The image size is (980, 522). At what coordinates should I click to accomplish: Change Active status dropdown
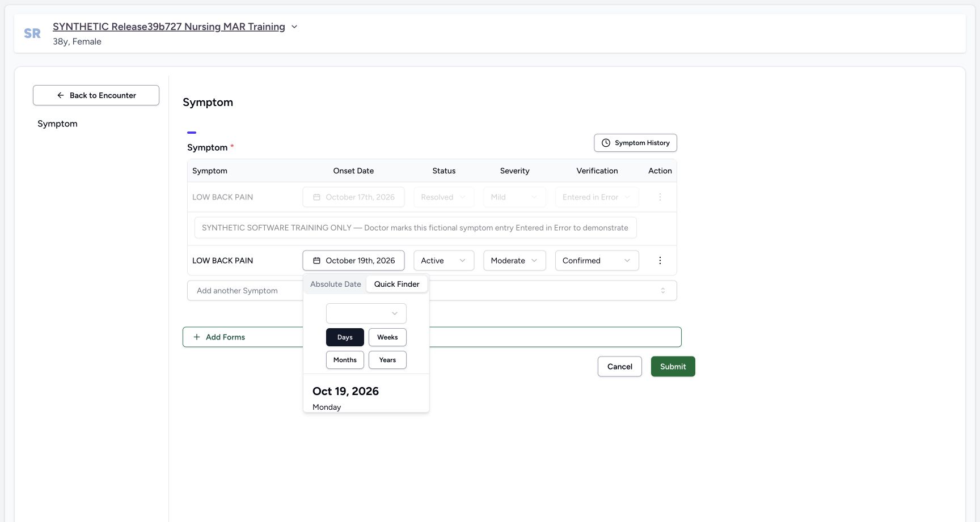click(443, 261)
